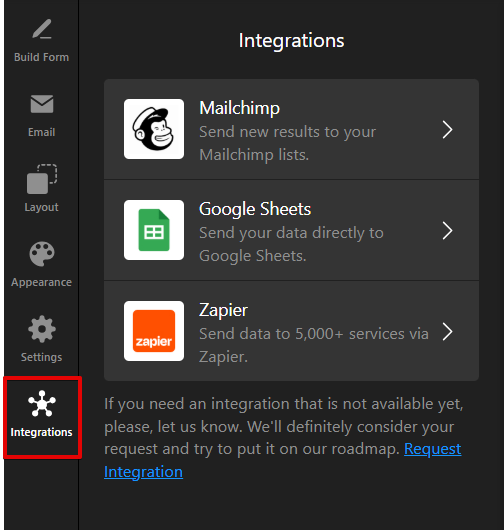Click the orange Zapier logo
504x530 pixels.
click(x=154, y=331)
